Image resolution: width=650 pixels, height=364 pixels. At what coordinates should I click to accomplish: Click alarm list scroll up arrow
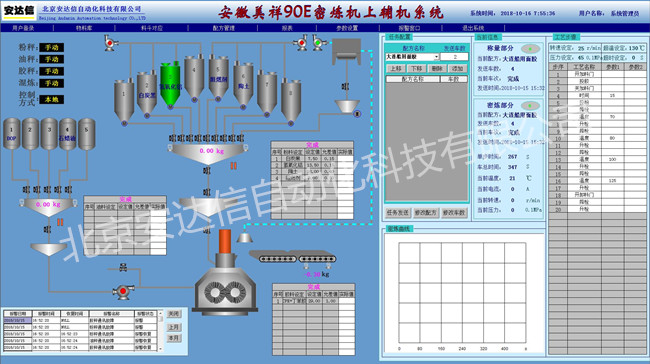(160, 313)
